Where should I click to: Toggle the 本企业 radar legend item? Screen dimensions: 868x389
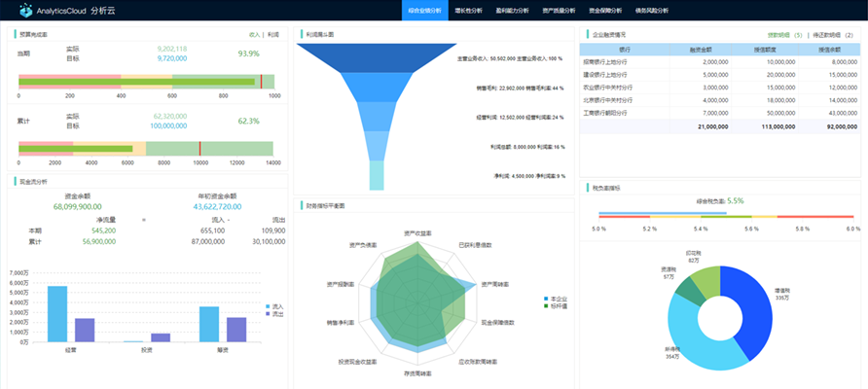pyautogui.click(x=555, y=299)
